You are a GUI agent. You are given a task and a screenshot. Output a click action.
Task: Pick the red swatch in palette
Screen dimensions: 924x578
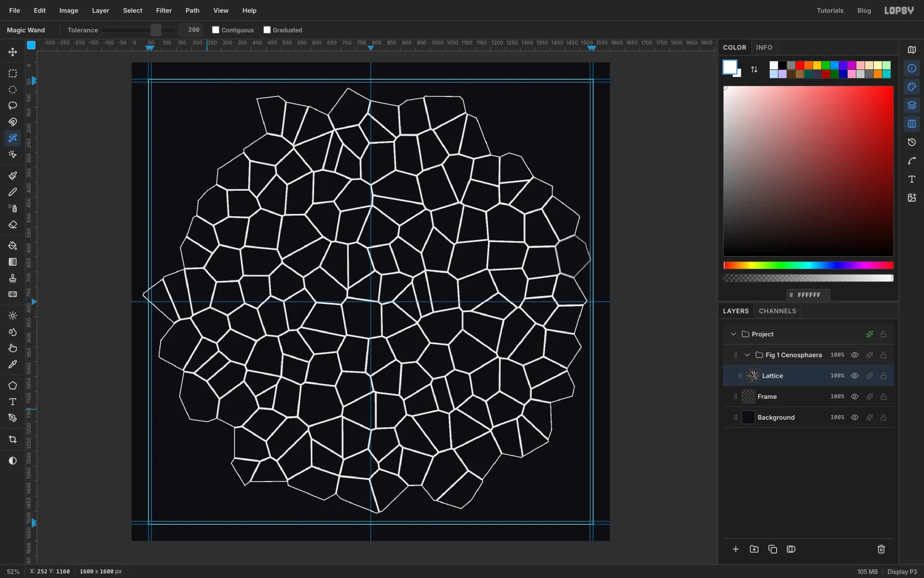point(800,65)
